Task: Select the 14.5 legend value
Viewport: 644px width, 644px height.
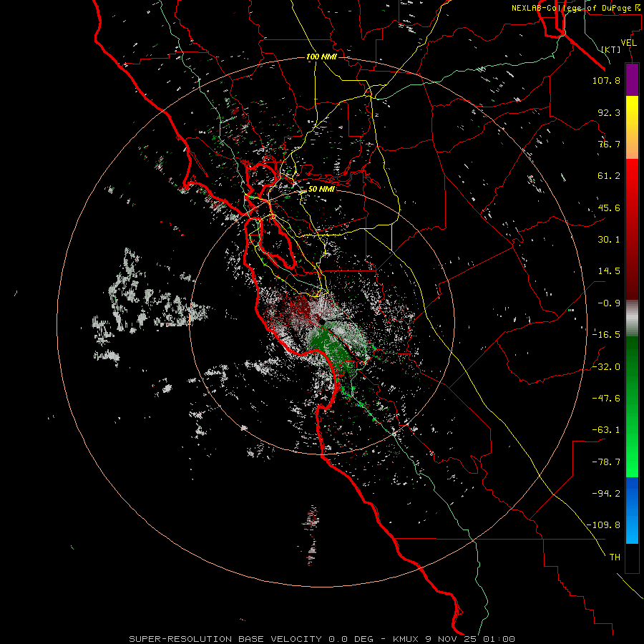Action: tap(609, 271)
